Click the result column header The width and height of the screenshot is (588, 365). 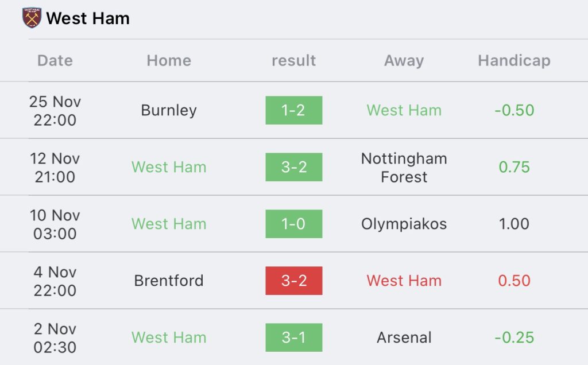click(x=293, y=60)
